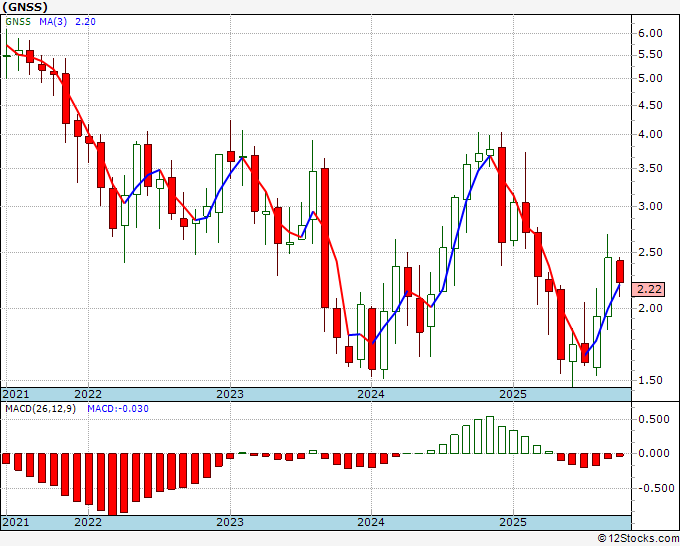The width and height of the screenshot is (680, 546).
Task: Click 2021 on the MACD timeline
Action: point(16,522)
